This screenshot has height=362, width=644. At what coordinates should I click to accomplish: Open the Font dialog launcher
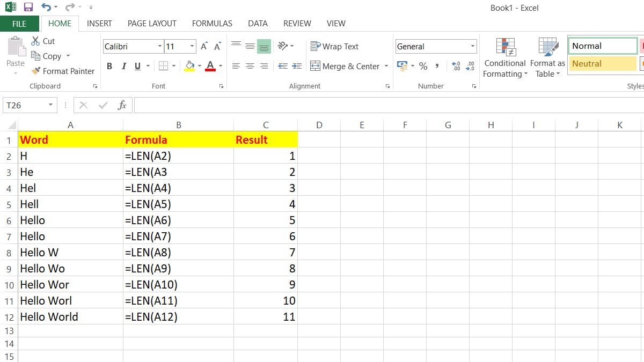[221, 86]
